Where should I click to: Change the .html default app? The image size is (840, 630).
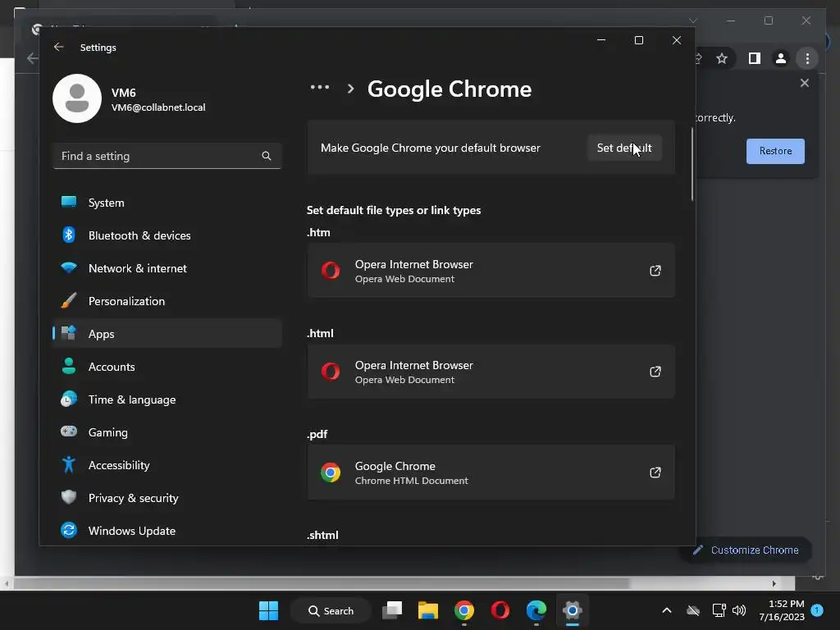491,372
